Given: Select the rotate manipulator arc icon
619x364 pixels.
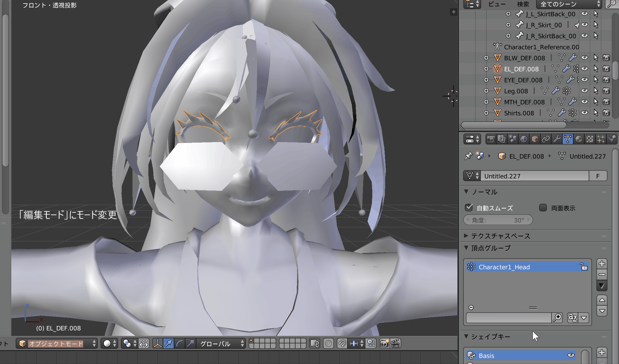Looking at the screenshot, I should coord(180,343).
